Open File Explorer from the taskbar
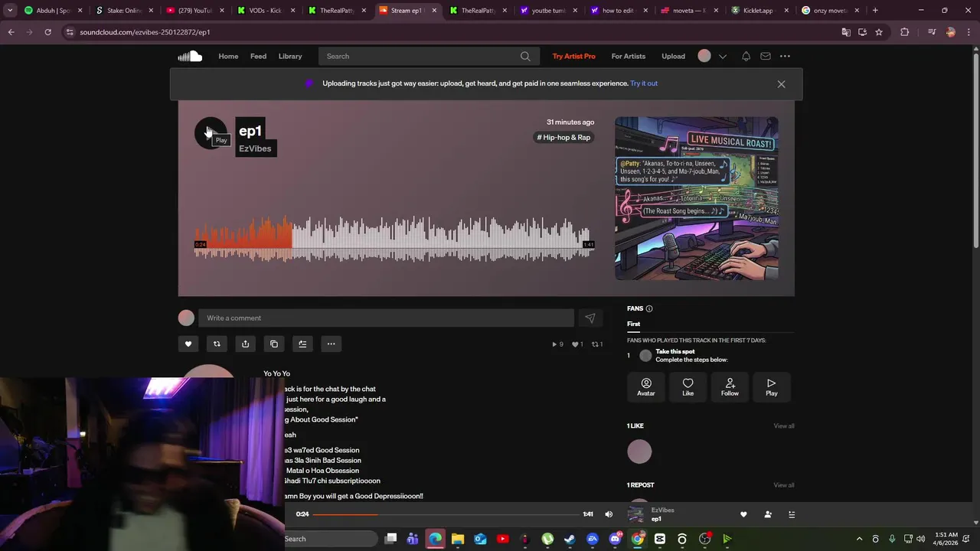Viewport: 980px width, 551px height. point(458,539)
